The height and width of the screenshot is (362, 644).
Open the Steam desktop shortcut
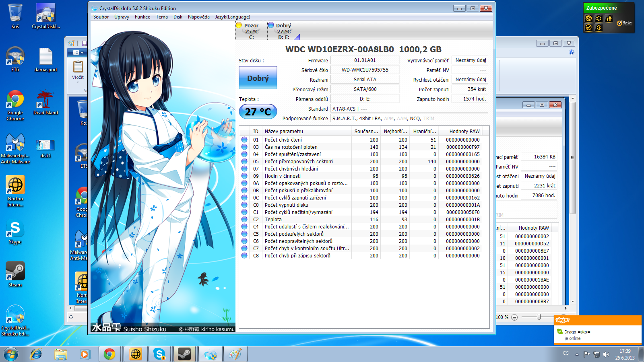click(15, 275)
